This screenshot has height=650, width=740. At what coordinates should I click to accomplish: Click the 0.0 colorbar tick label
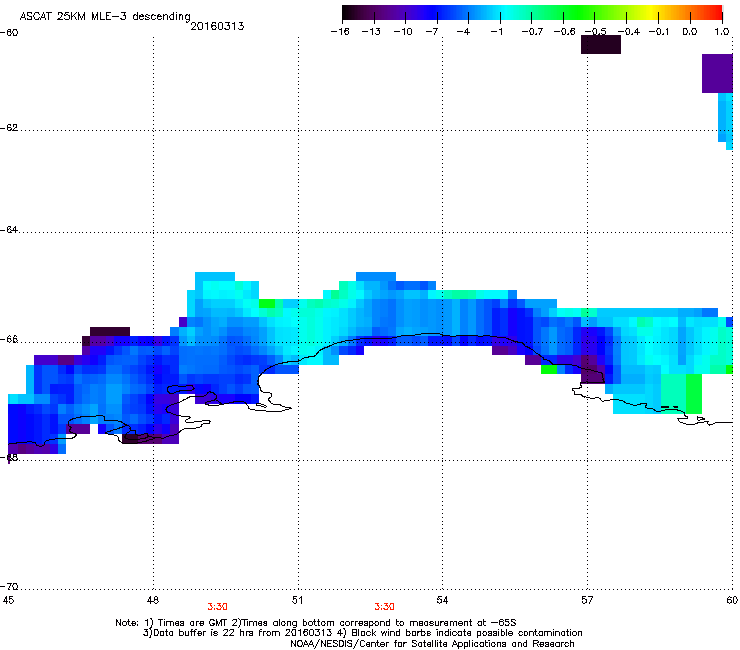(x=690, y=32)
